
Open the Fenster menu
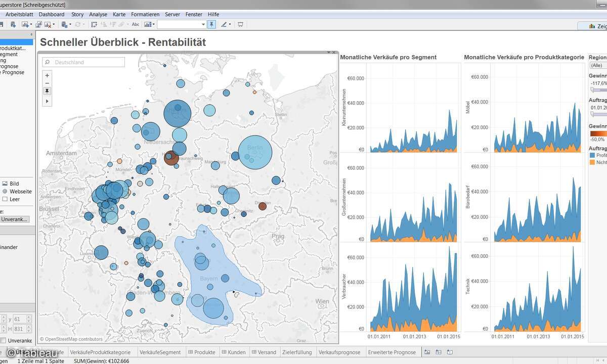pos(194,15)
